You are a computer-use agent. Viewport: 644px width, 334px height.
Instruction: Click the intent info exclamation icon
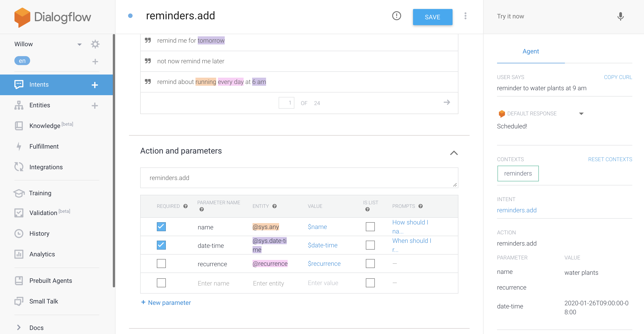point(396,16)
